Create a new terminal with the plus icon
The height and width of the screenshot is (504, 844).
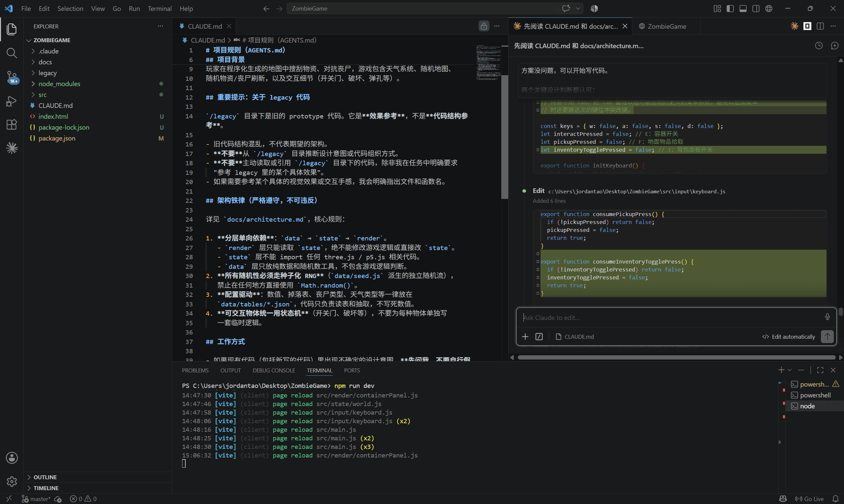(781, 370)
